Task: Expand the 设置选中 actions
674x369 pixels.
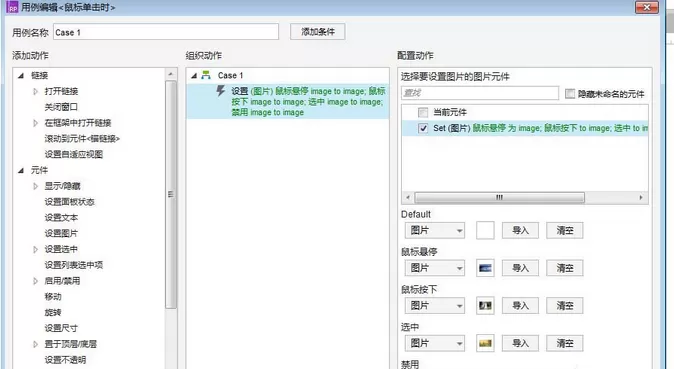Action: click(36, 249)
